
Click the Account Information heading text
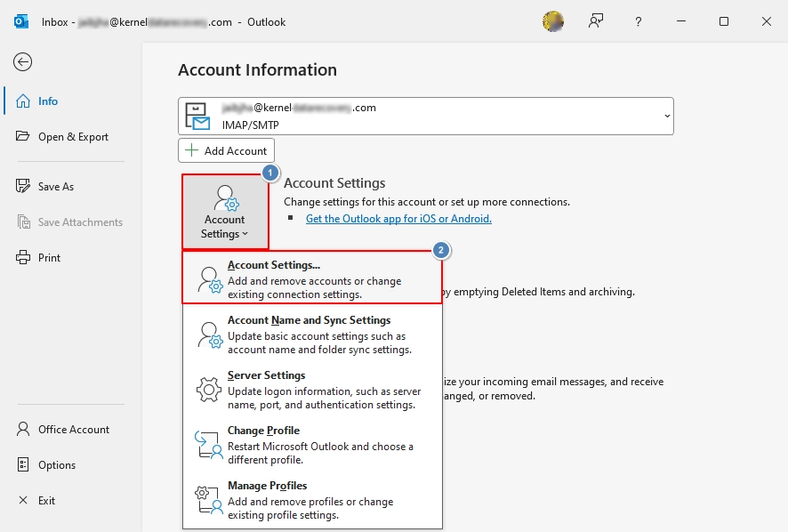point(257,70)
